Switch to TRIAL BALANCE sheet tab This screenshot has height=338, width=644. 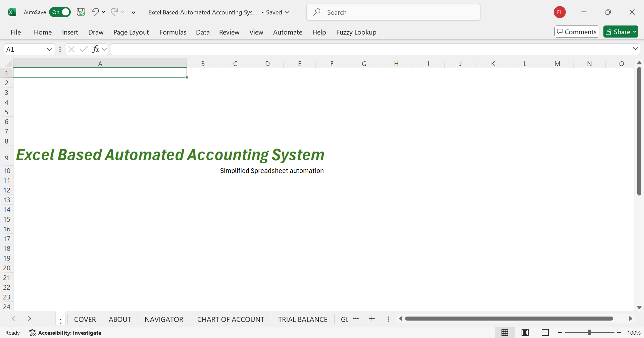[303, 319]
